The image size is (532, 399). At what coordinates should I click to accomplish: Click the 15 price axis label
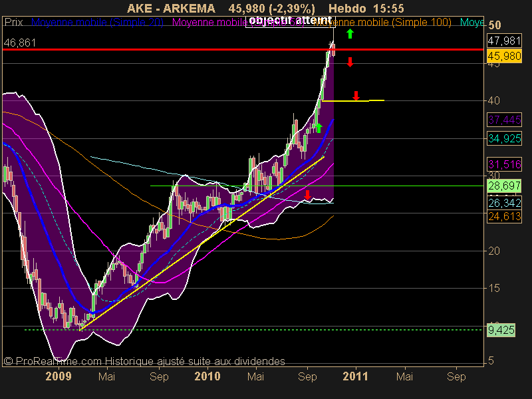pyautogui.click(x=494, y=289)
